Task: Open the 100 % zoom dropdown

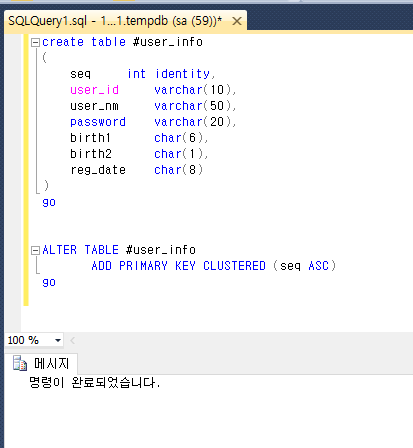Action: point(58,340)
